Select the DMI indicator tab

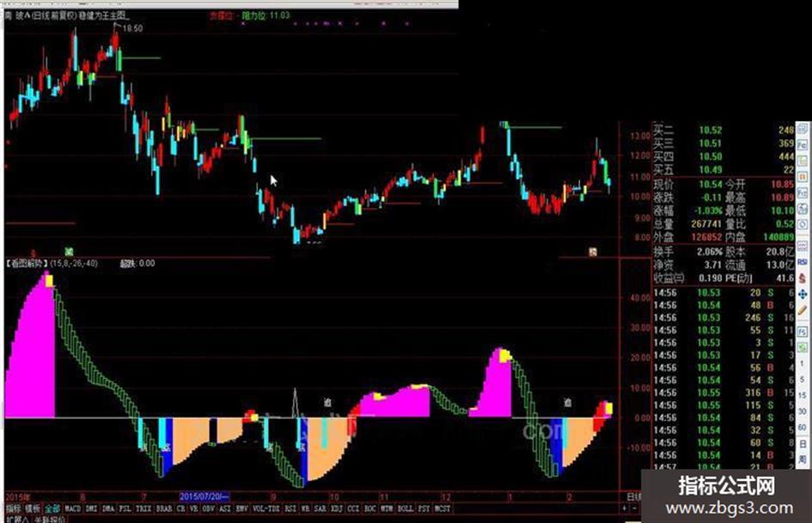coord(91,509)
